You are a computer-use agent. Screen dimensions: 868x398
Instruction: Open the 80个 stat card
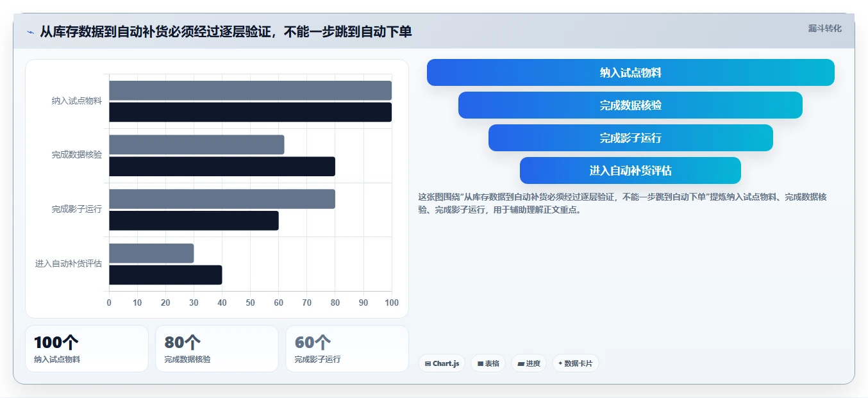217,349
